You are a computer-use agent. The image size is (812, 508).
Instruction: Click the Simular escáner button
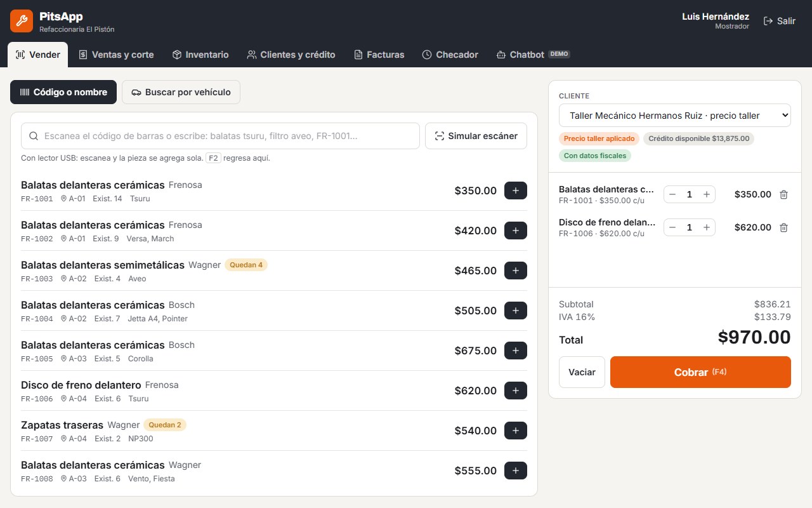[x=476, y=136]
